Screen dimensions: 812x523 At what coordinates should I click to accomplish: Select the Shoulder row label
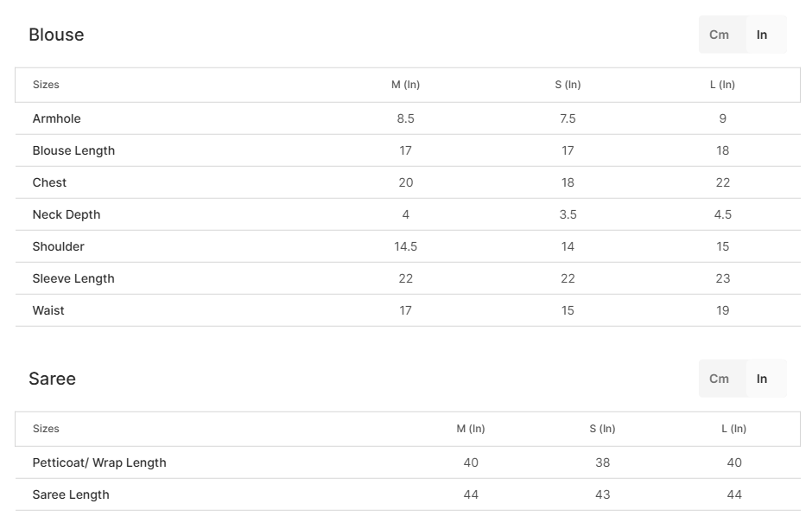pyautogui.click(x=59, y=246)
